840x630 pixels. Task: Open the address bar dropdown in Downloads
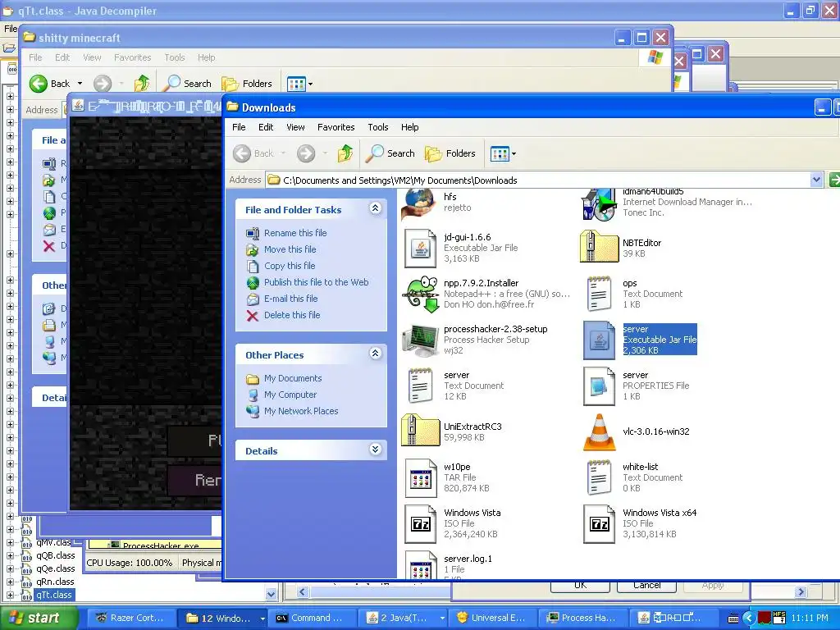tap(816, 180)
